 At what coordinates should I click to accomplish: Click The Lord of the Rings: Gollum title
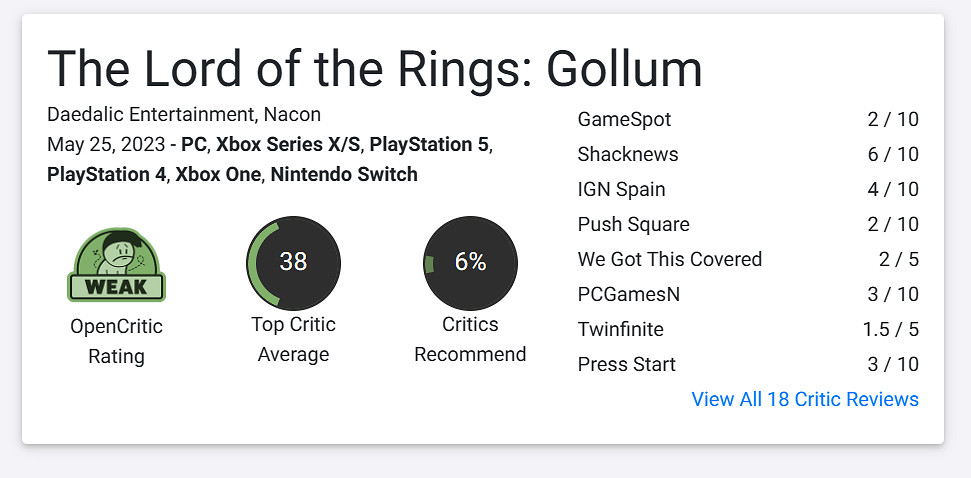(x=375, y=68)
